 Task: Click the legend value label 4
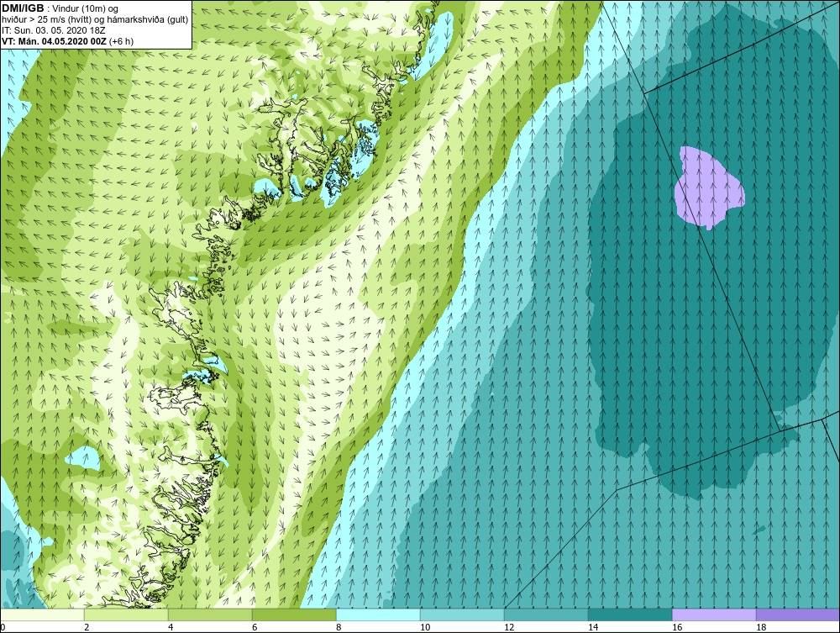click(x=171, y=627)
